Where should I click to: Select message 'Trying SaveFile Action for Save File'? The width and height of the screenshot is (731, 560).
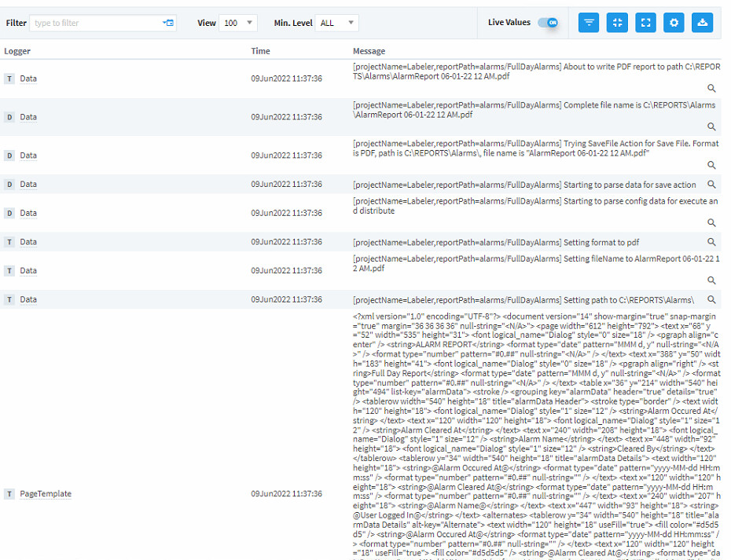coord(535,148)
